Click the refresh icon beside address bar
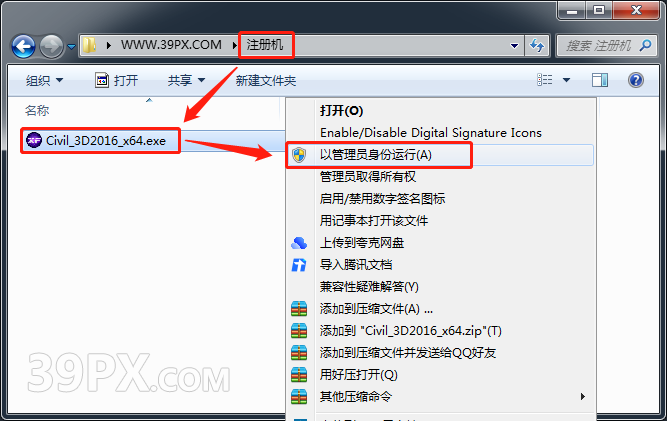Image resolution: width=667 pixels, height=421 pixels. point(537,45)
